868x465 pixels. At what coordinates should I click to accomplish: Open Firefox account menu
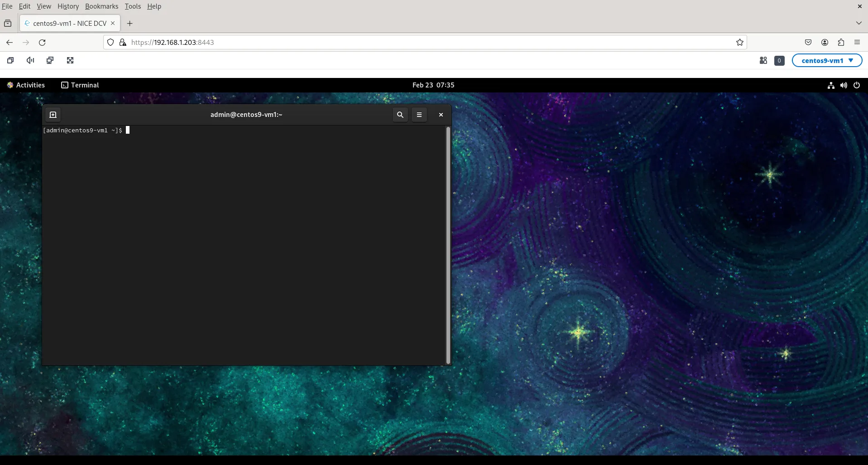[x=825, y=42]
